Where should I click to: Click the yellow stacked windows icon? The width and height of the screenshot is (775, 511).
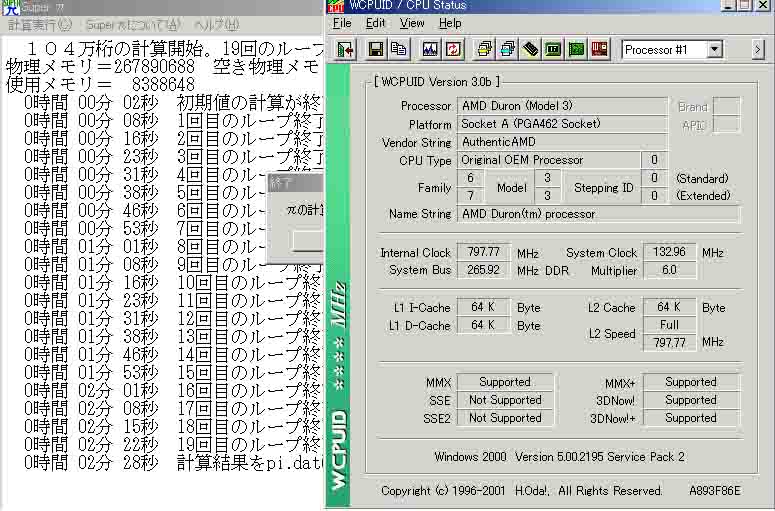(x=484, y=49)
